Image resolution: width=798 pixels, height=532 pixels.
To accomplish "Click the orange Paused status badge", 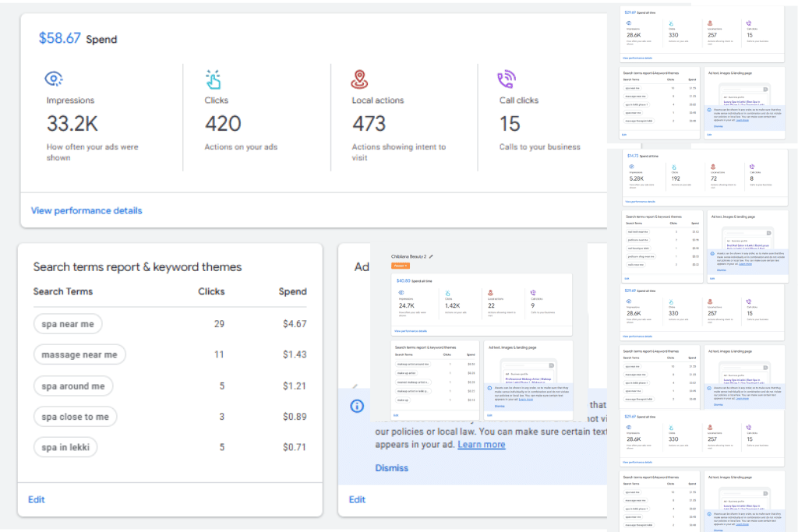I will tap(400, 266).
